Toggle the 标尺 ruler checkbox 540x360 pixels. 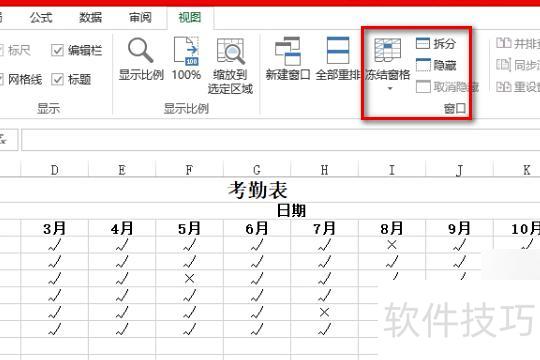pyautogui.click(x=1, y=50)
